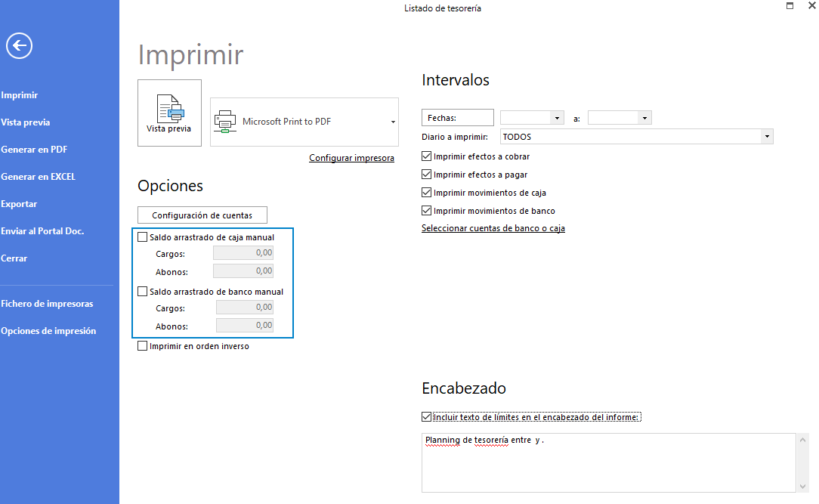Viewport: 819px width, 504px height.
Task: Select Enviar al Portal Doc.
Action: click(x=42, y=231)
